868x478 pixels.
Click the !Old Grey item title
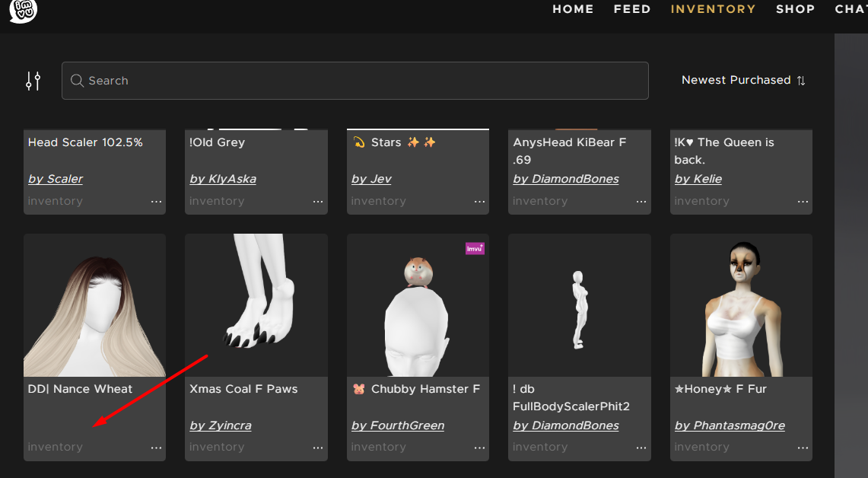(217, 142)
